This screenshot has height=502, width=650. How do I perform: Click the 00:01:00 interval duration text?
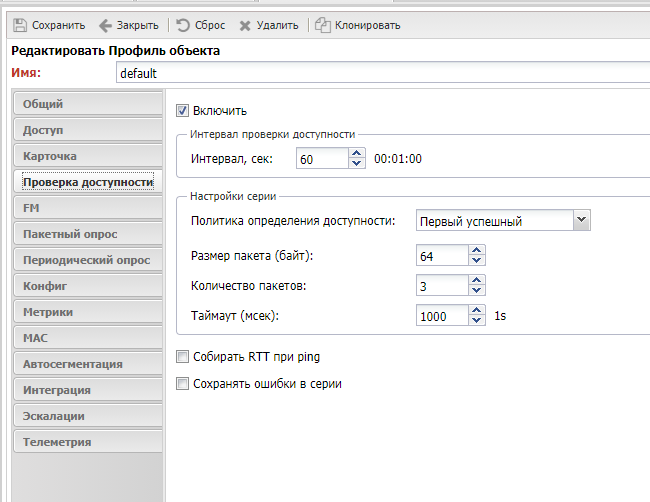pos(398,159)
